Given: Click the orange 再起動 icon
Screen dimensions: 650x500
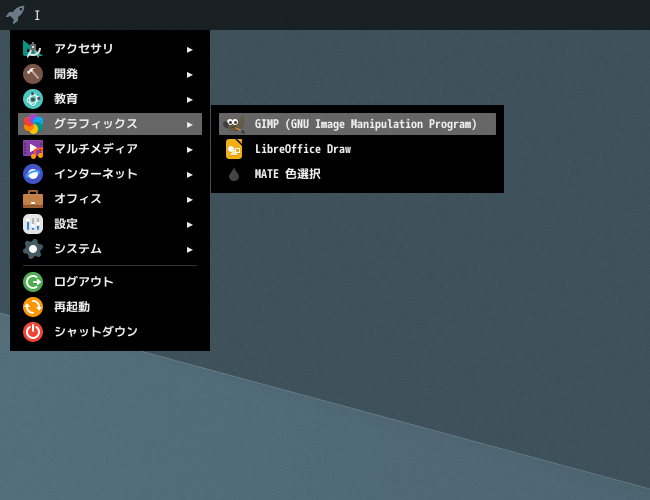Looking at the screenshot, I should coord(33,307).
